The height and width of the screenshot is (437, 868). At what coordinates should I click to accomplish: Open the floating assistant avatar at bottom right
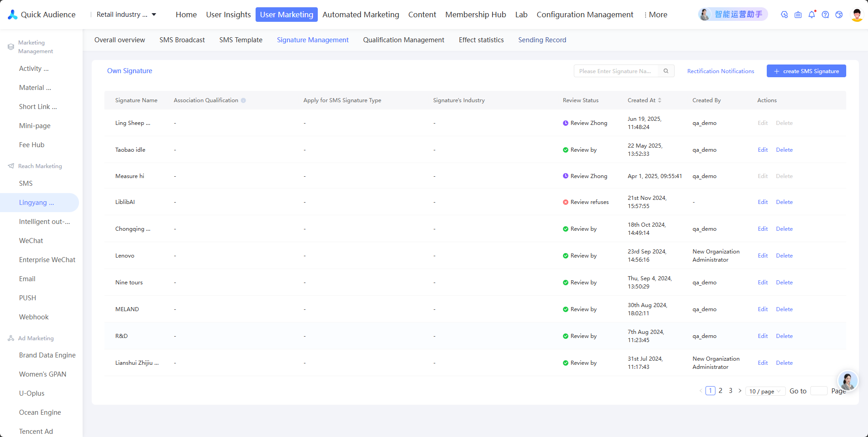848,381
